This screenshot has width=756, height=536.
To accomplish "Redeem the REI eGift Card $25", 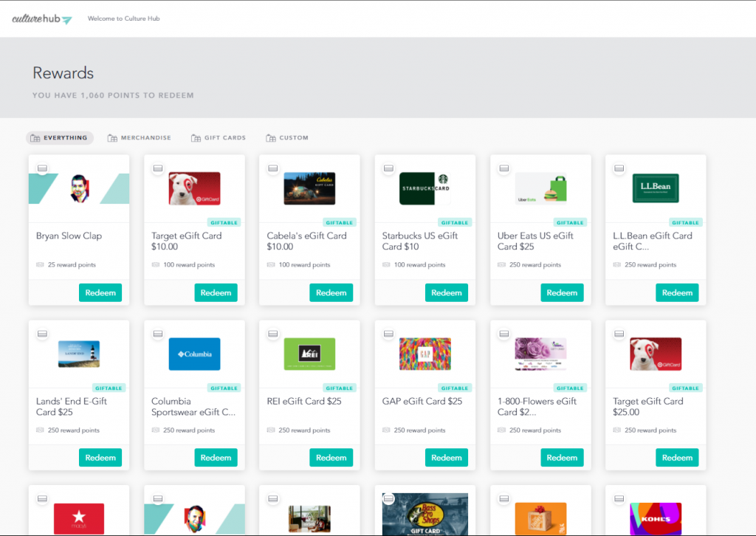I will 331,458.
